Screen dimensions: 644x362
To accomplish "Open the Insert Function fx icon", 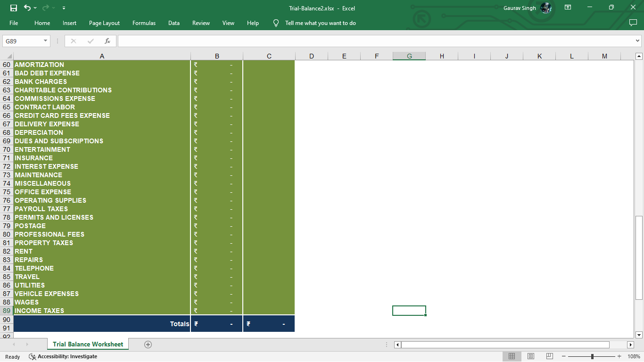I will click(x=107, y=41).
